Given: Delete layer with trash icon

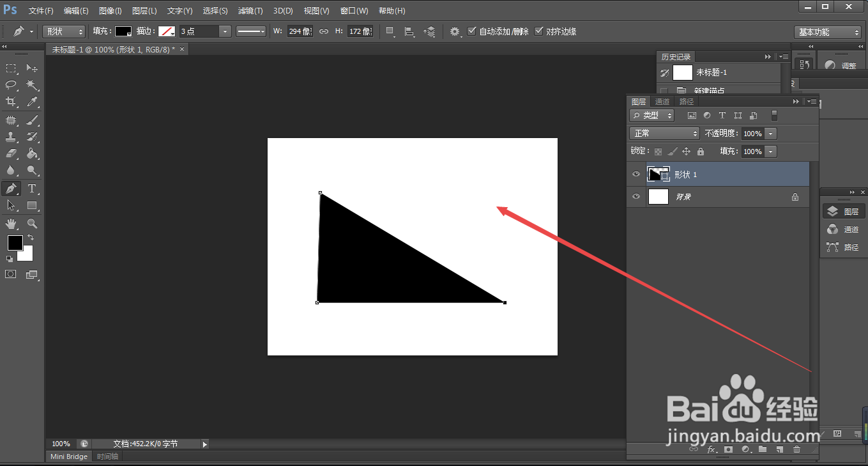Looking at the screenshot, I should coord(796,449).
